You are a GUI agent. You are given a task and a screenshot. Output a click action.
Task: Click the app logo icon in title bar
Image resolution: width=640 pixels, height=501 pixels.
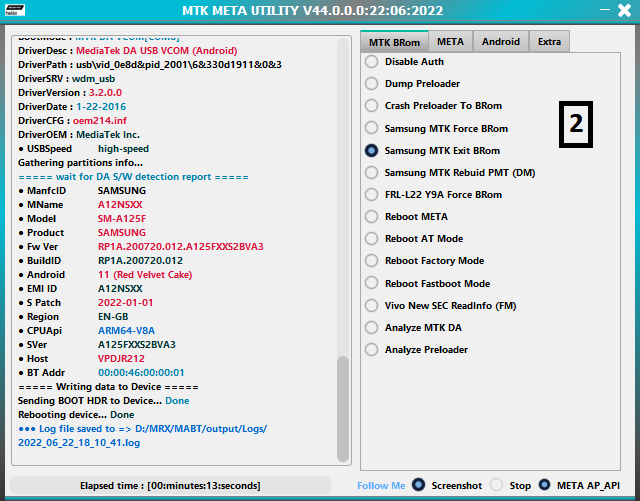15,10
